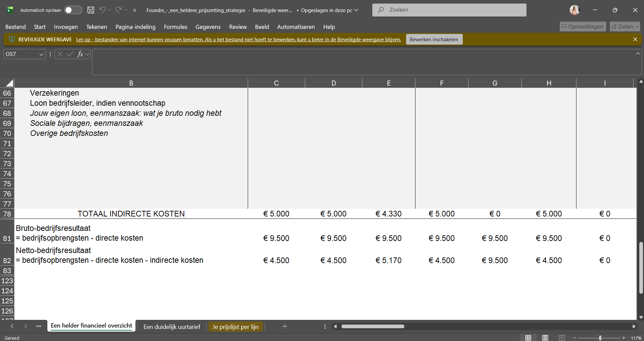Open the Automatiseren tab
Image resolution: width=644 pixels, height=341 pixels.
tap(296, 27)
